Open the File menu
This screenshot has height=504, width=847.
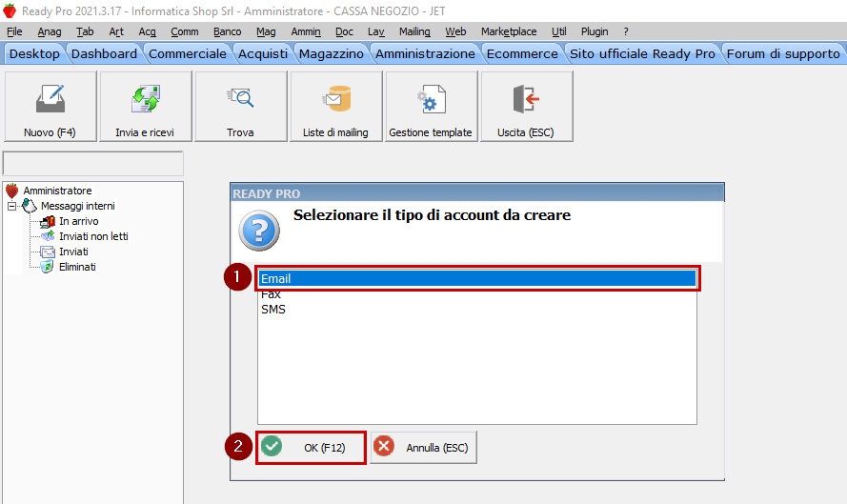(x=14, y=31)
